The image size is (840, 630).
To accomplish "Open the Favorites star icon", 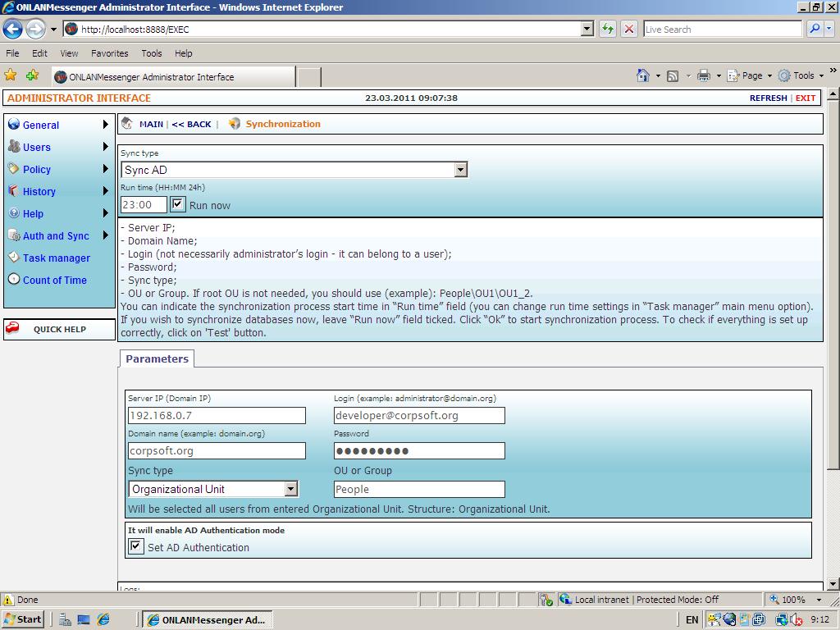I will tap(11, 75).
